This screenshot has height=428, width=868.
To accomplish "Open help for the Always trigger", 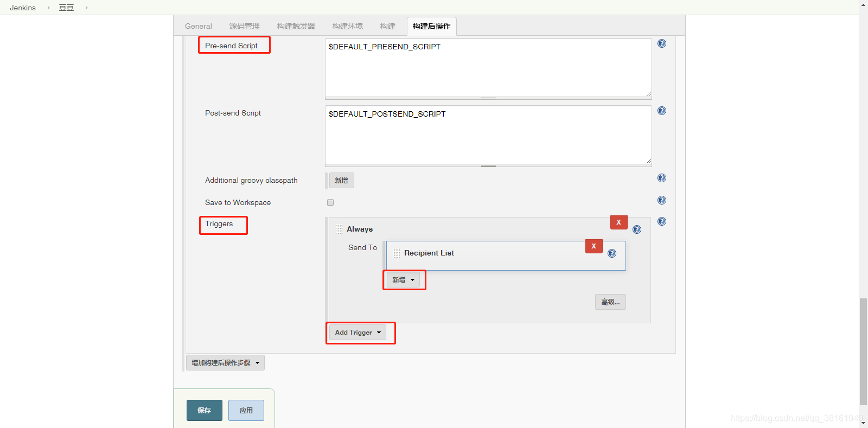I will pos(637,229).
